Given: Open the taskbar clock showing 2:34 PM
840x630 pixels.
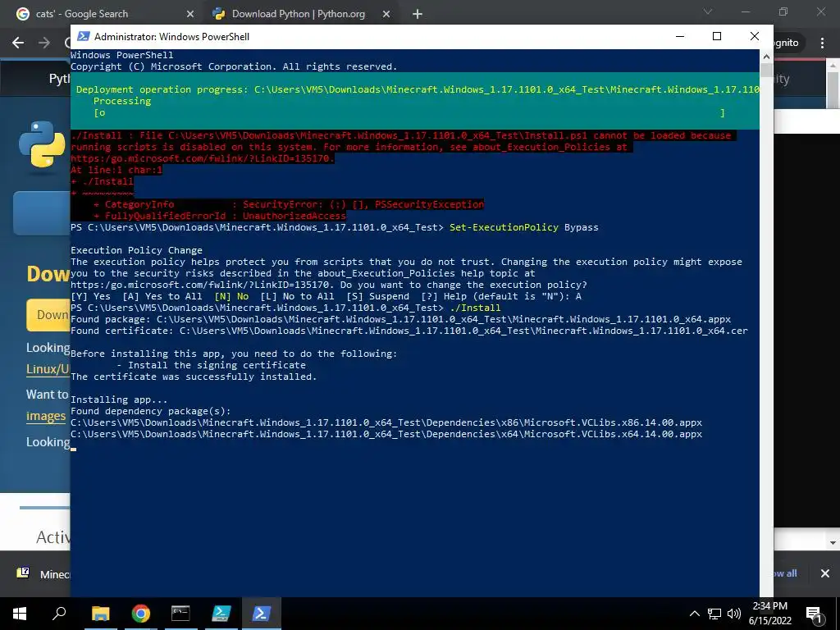Looking at the screenshot, I should tap(769, 614).
